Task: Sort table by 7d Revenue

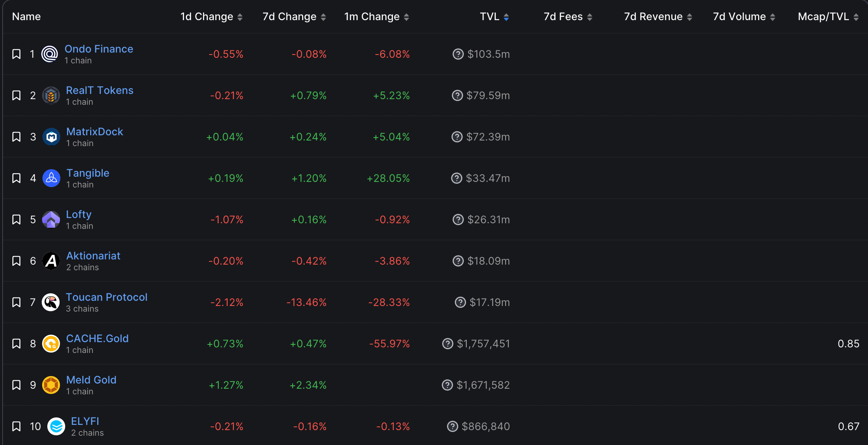Action: pos(658,17)
